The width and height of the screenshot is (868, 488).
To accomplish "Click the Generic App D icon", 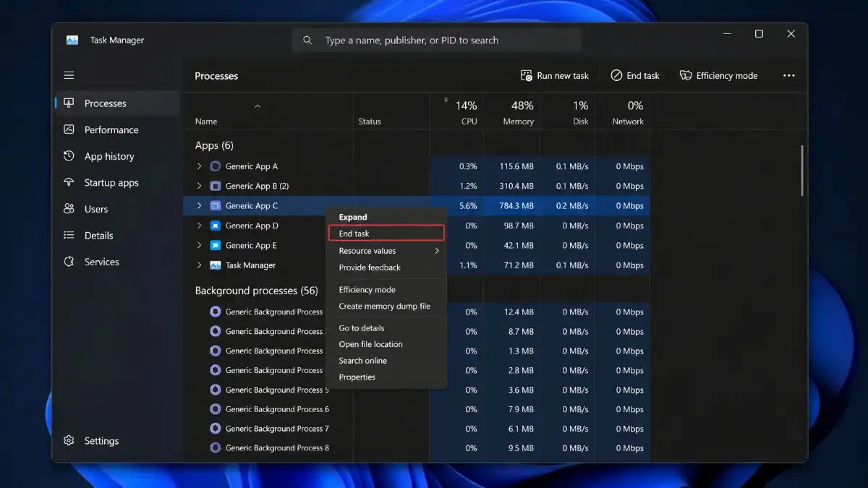I will pyautogui.click(x=215, y=226).
